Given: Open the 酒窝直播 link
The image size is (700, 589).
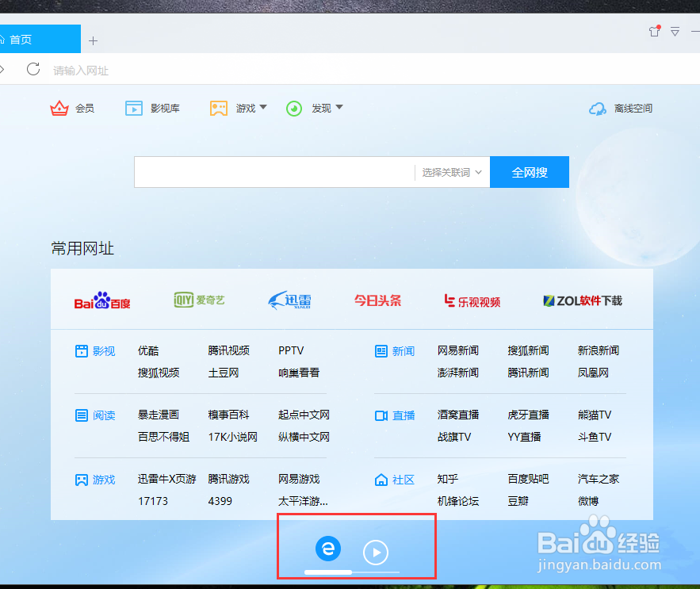Looking at the screenshot, I should pos(458,415).
